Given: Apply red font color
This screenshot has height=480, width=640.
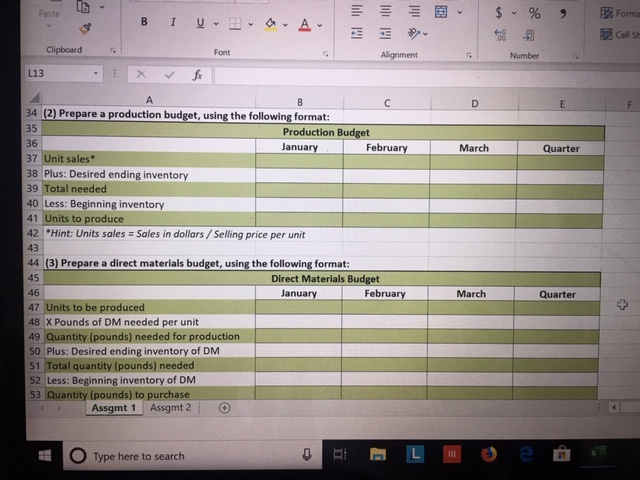Looking at the screenshot, I should pyautogui.click(x=304, y=25).
